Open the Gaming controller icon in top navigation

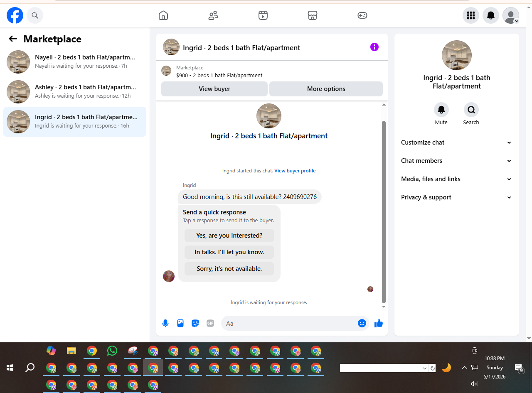(362, 15)
